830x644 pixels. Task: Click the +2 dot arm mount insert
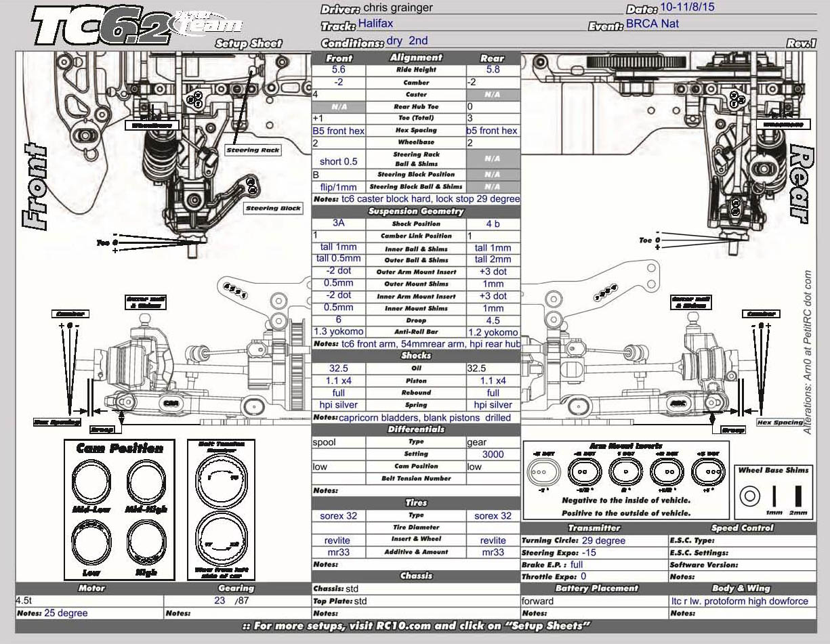[x=707, y=471]
